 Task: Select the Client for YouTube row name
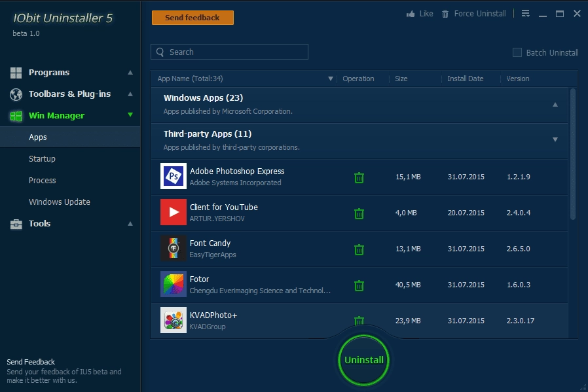pos(223,207)
